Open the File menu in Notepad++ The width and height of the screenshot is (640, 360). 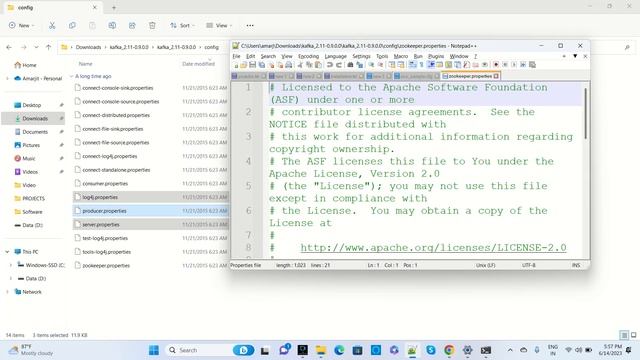pyautogui.click(x=236, y=56)
